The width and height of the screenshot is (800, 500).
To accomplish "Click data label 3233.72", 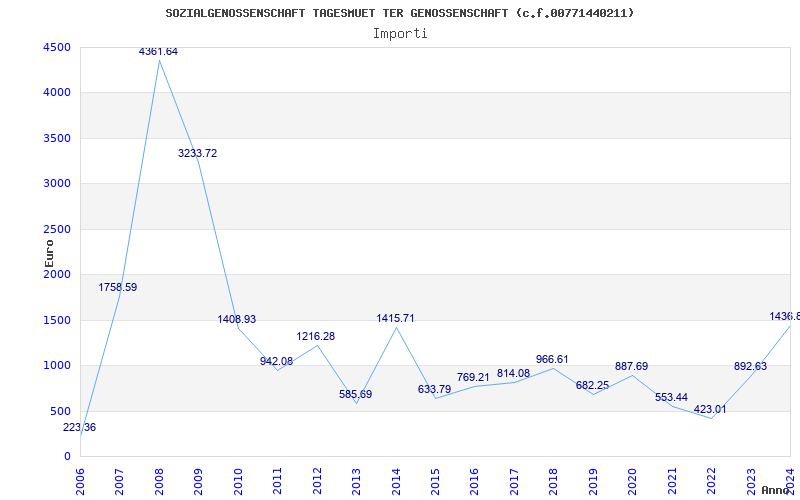I will (197, 153).
